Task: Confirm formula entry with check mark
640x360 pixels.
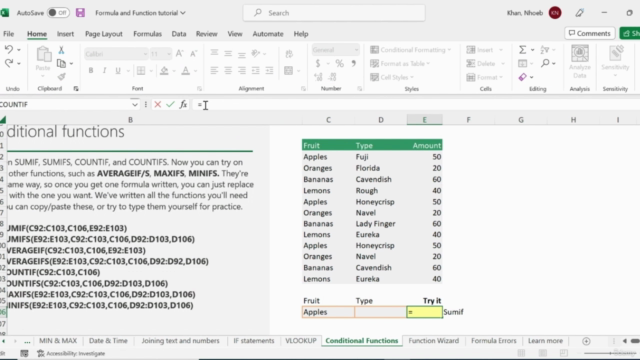Action: [x=170, y=105]
